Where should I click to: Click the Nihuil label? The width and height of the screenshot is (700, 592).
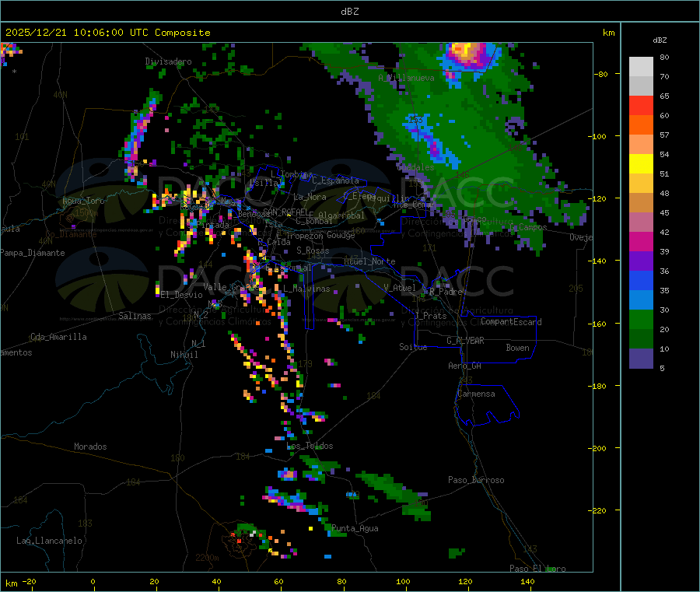[184, 355]
